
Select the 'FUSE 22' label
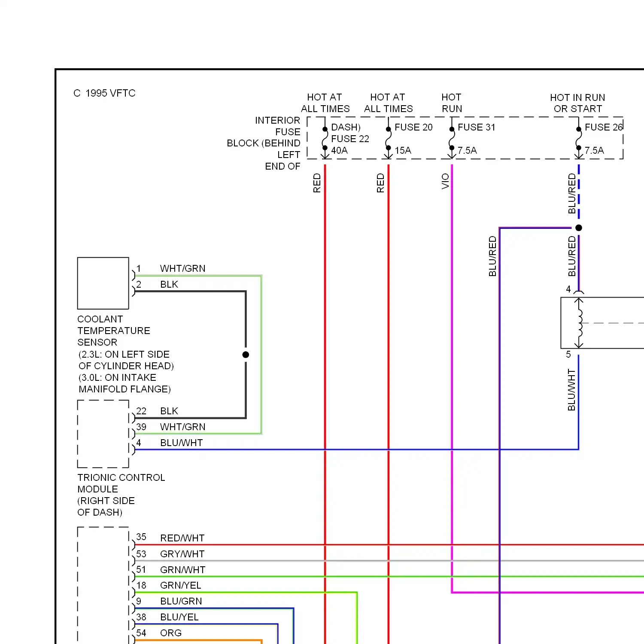tap(350, 139)
